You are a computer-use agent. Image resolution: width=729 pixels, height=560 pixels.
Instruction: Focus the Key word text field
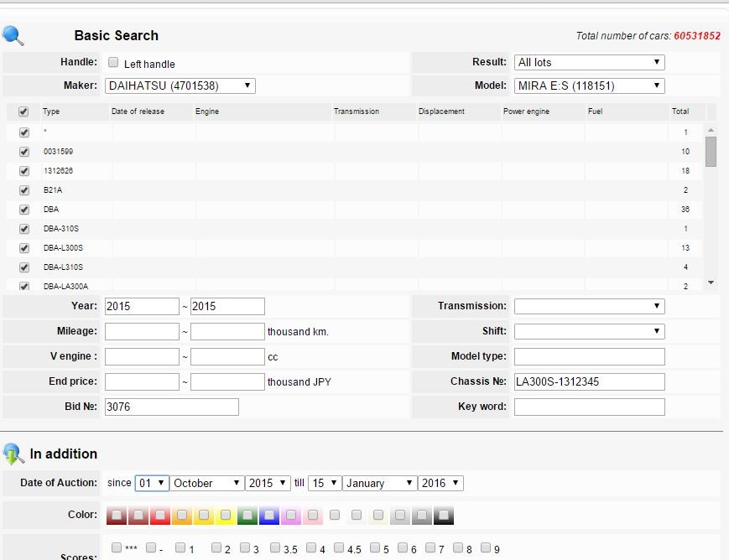(x=589, y=407)
